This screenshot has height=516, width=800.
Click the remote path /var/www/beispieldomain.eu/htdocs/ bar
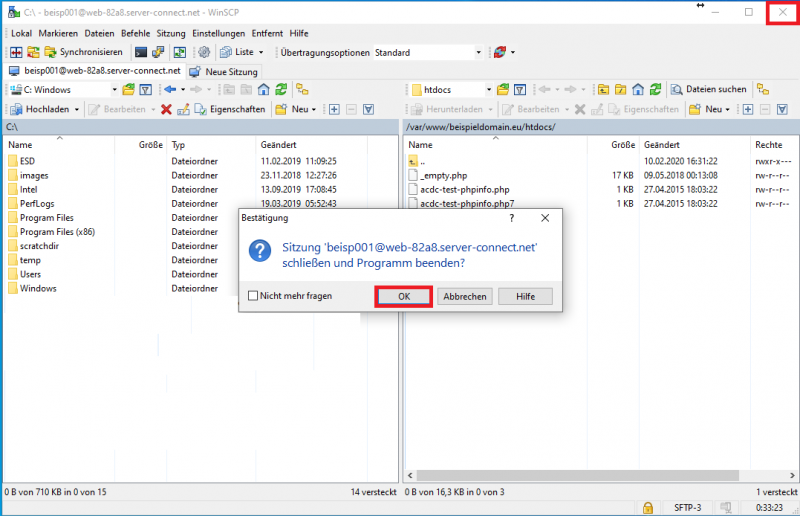click(x=601, y=127)
